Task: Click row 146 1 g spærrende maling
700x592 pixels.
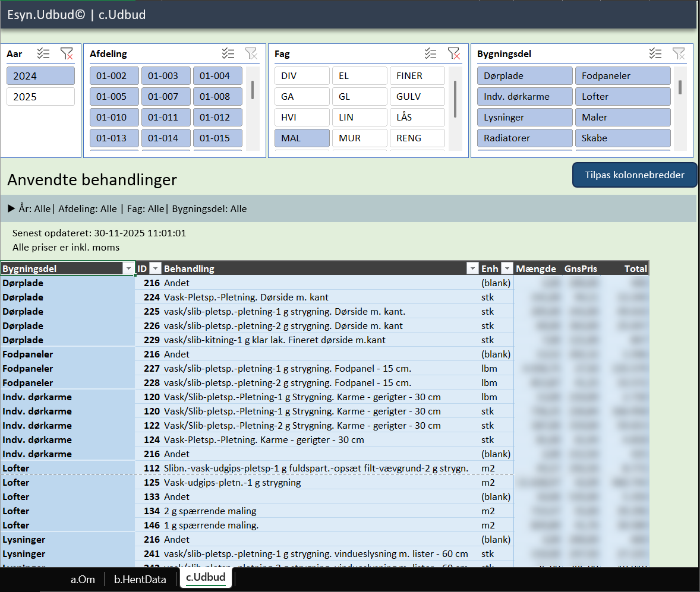Action: coord(324,525)
